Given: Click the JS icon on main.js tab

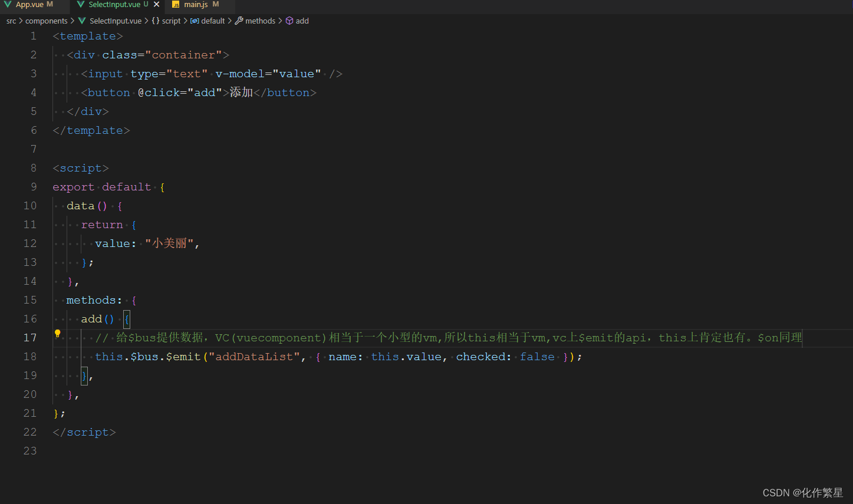Looking at the screenshot, I should click(176, 5).
